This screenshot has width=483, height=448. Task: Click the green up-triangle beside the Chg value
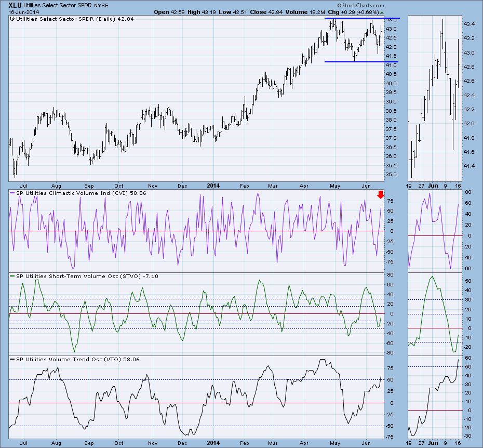(x=382, y=12)
